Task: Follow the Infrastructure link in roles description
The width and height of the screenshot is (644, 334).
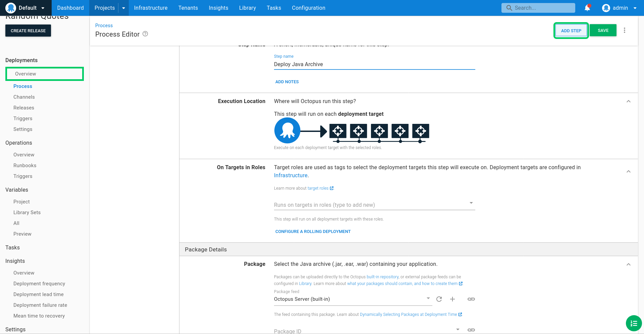Action: tap(291, 175)
